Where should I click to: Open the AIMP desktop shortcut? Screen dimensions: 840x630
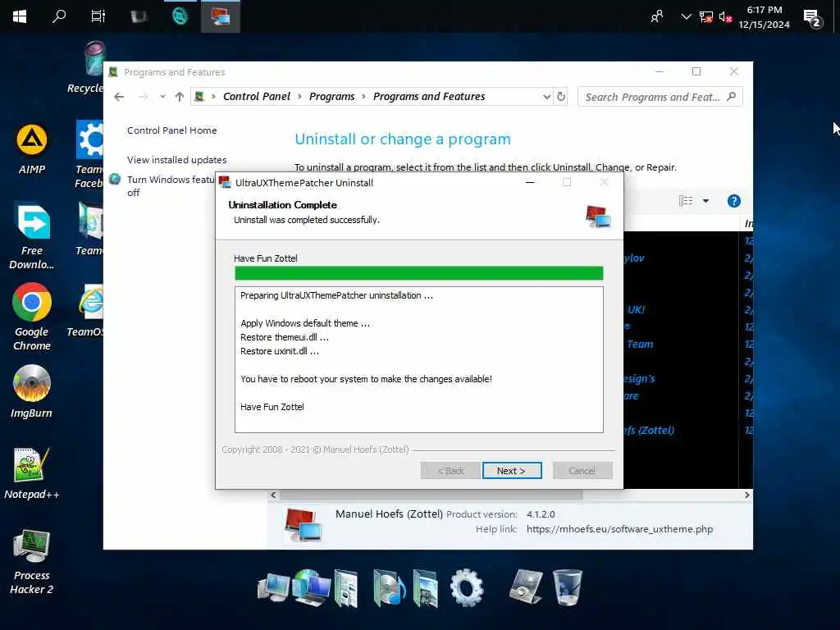click(32, 150)
